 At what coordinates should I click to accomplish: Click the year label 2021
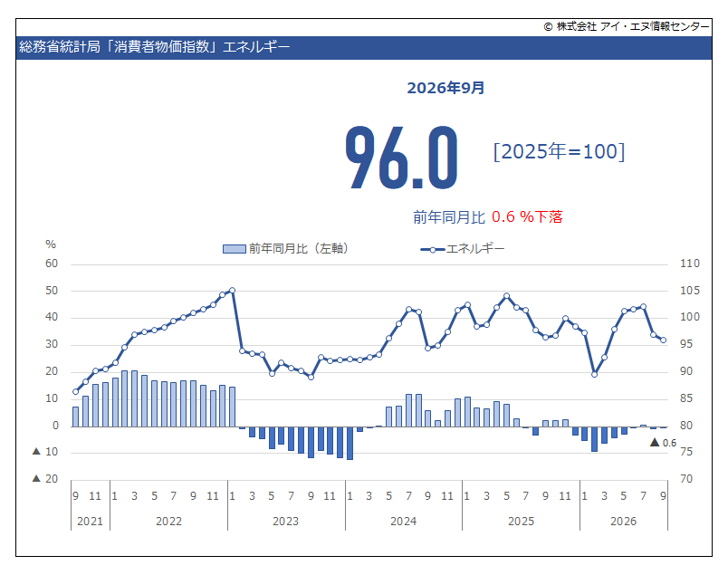90,522
